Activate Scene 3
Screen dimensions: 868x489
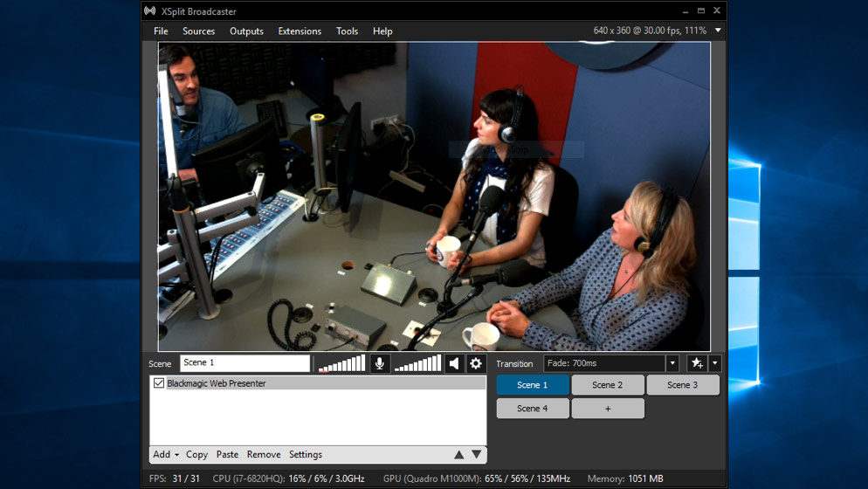tap(682, 385)
